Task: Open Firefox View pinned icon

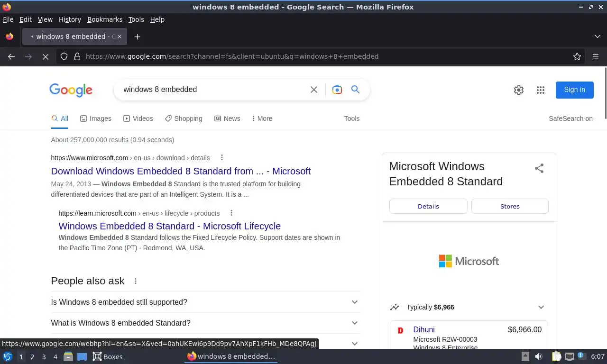Action: [x=9, y=36]
